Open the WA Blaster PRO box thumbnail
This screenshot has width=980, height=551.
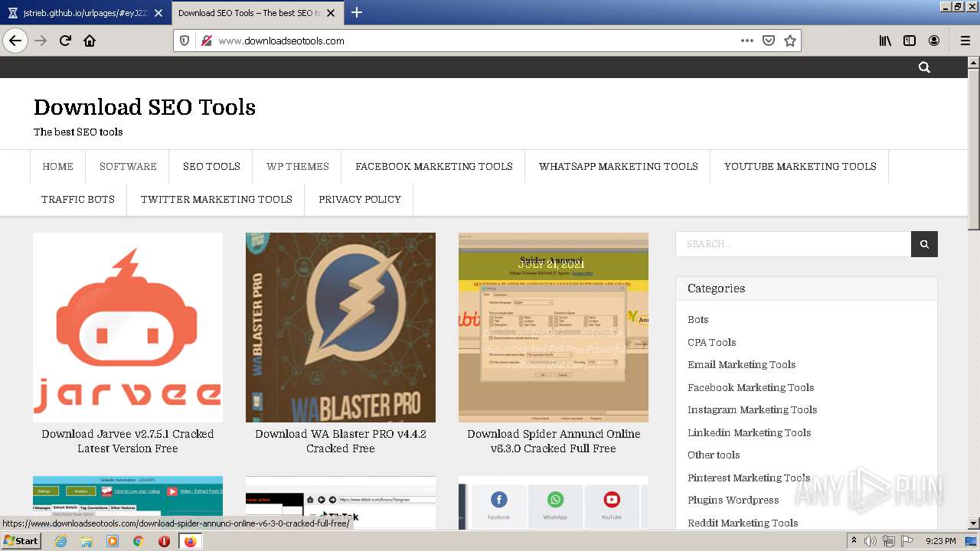341,328
